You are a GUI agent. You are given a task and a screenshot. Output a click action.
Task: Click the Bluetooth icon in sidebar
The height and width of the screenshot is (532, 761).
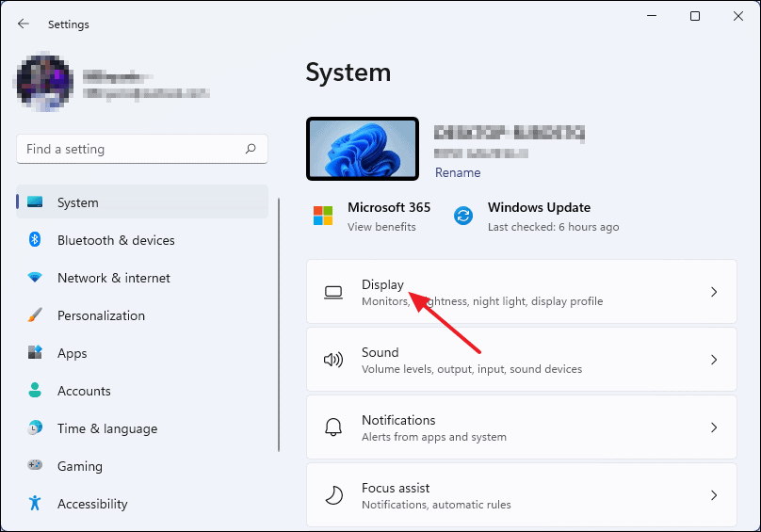click(x=35, y=239)
